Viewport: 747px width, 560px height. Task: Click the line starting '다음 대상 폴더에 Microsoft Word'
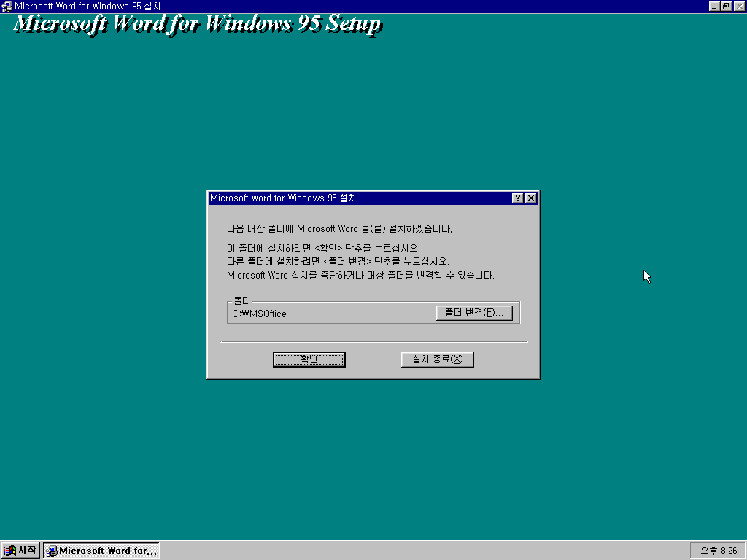[x=339, y=228]
